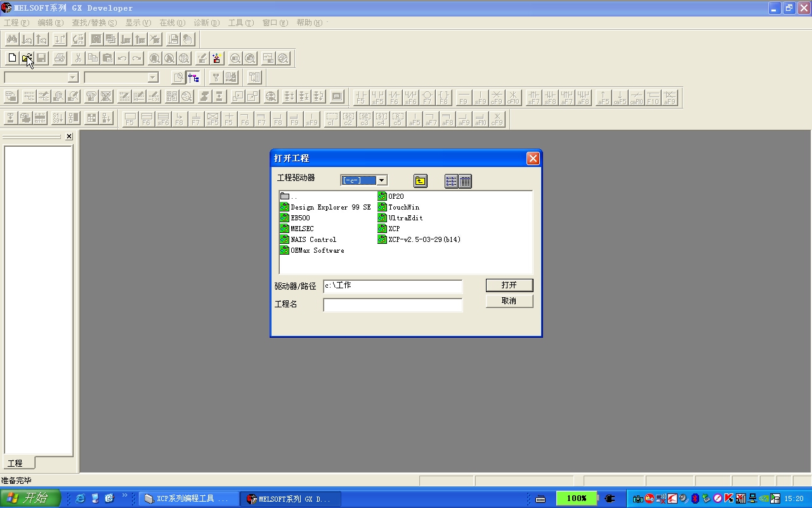The image size is (812, 508).
Task: Expand the 工程驱动器 drive dropdown
Action: (x=382, y=180)
